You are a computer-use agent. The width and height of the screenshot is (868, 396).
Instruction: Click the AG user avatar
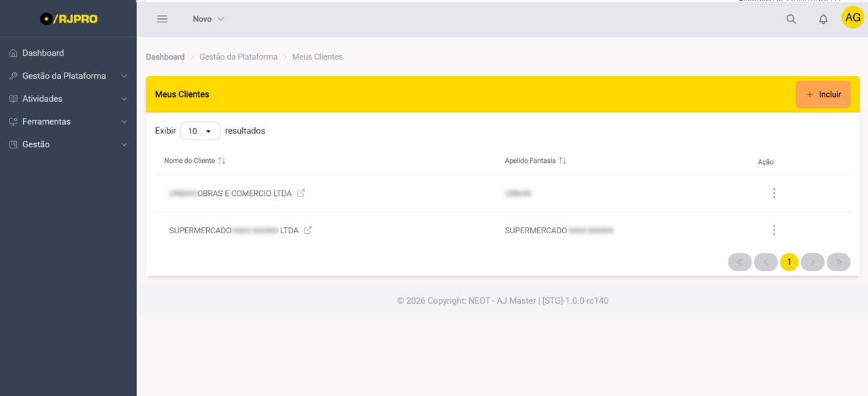852,18
